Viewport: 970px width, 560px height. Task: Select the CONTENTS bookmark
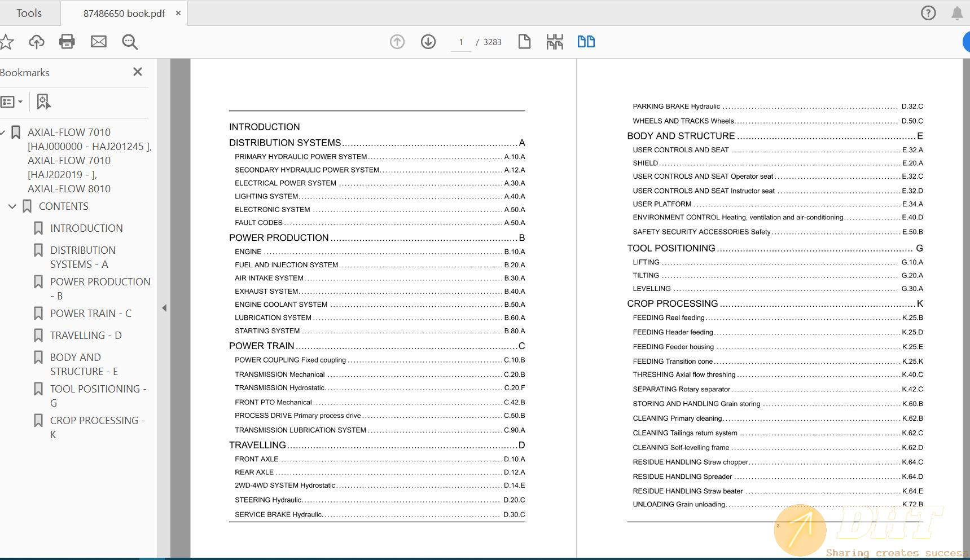pos(64,206)
